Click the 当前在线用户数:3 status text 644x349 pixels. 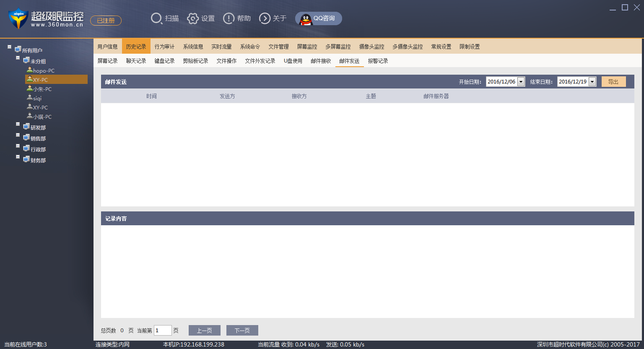[26, 344]
